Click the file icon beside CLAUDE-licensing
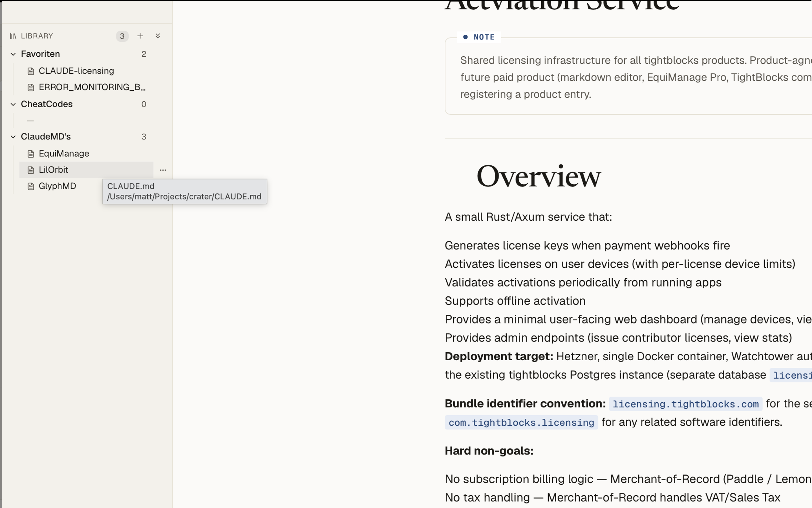The height and width of the screenshot is (508, 812). (x=31, y=71)
